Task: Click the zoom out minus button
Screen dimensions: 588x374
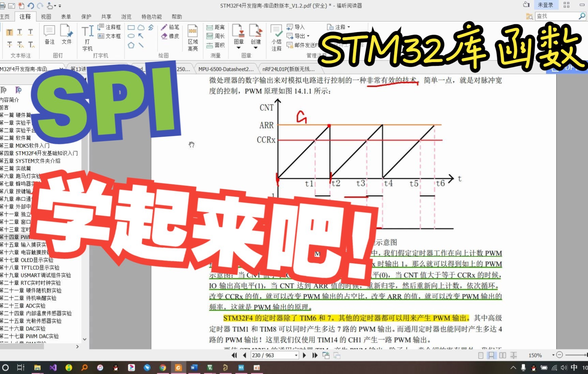Action: point(559,355)
